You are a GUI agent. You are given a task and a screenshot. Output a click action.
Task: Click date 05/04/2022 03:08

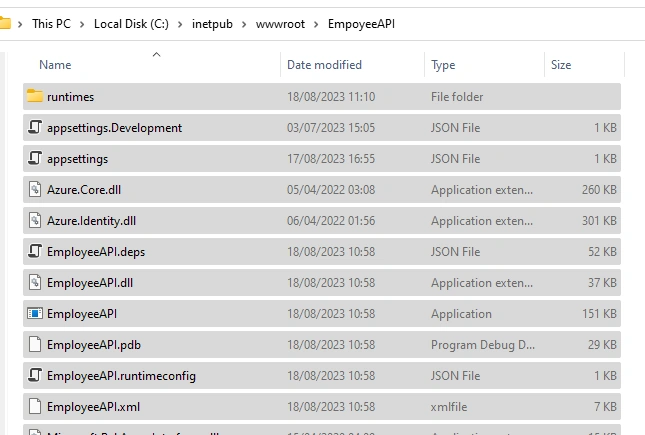pyautogui.click(x=331, y=190)
